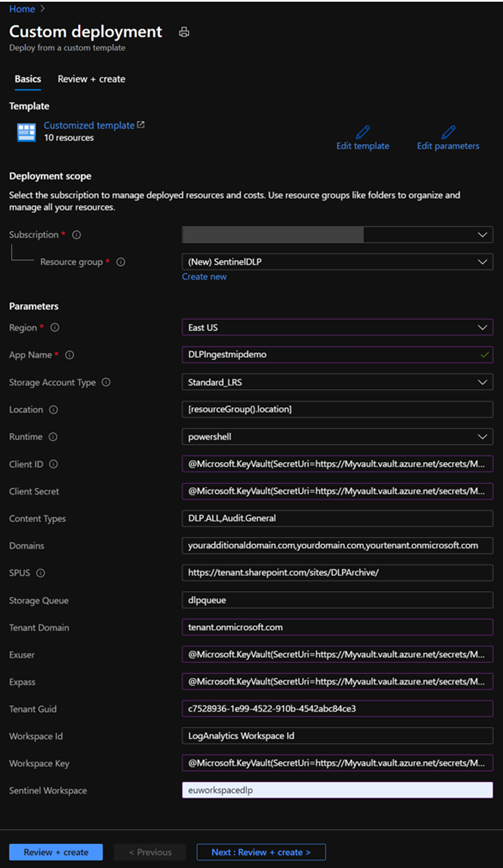Viewport: 503px width, 868px height.
Task: Click the Exuser input field
Action: point(337,654)
